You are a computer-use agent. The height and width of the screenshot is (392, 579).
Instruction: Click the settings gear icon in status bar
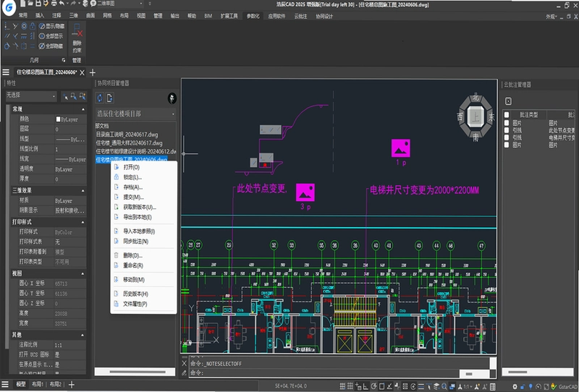[515, 386]
